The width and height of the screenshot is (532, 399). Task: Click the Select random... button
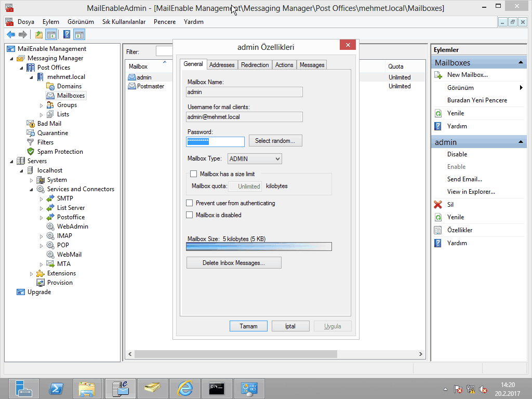coord(275,141)
